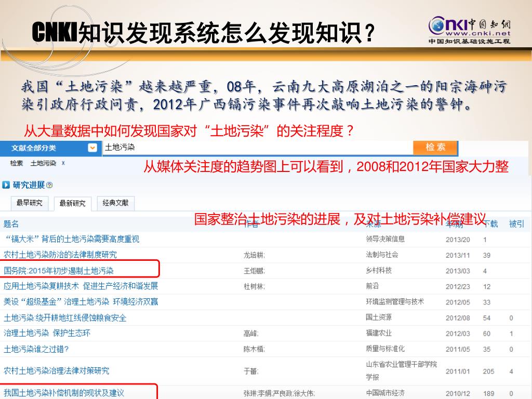
Task: Click author 龙培耕
Action: pos(254,255)
